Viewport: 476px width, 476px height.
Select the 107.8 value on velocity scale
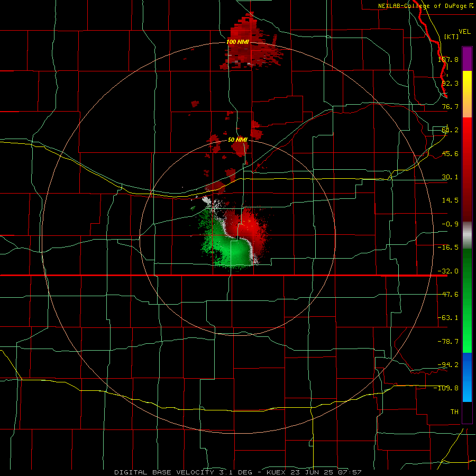point(448,59)
